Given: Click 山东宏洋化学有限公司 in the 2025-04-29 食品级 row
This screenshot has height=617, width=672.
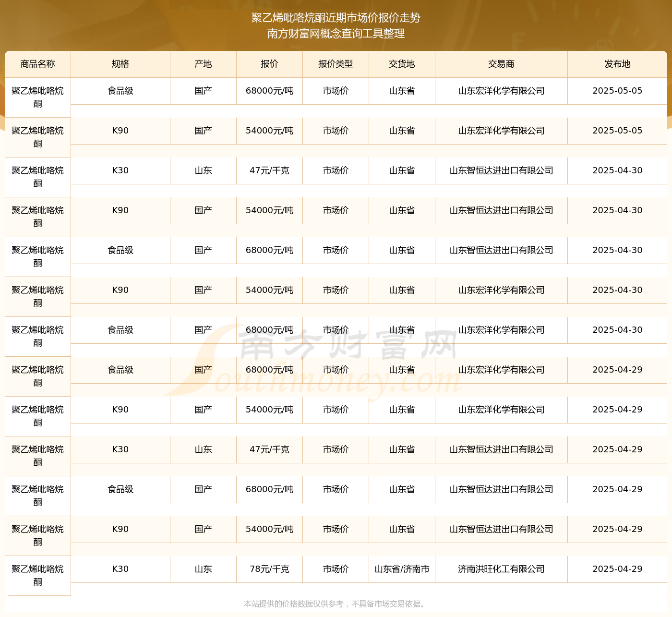Looking at the screenshot, I should pyautogui.click(x=501, y=370).
